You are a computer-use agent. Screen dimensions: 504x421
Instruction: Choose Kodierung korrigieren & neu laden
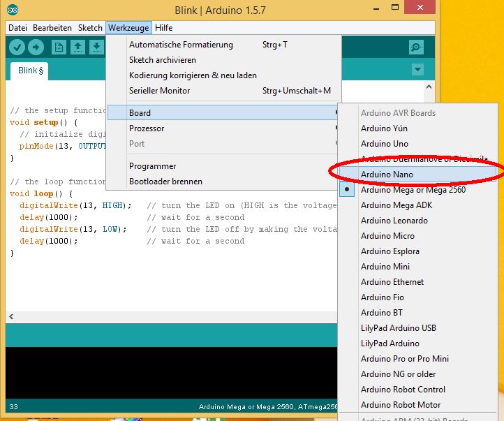(x=223, y=75)
